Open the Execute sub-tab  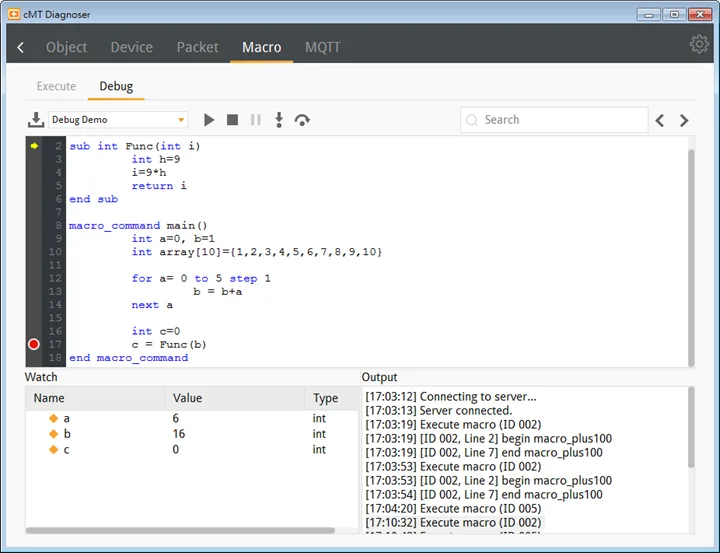[x=56, y=86]
